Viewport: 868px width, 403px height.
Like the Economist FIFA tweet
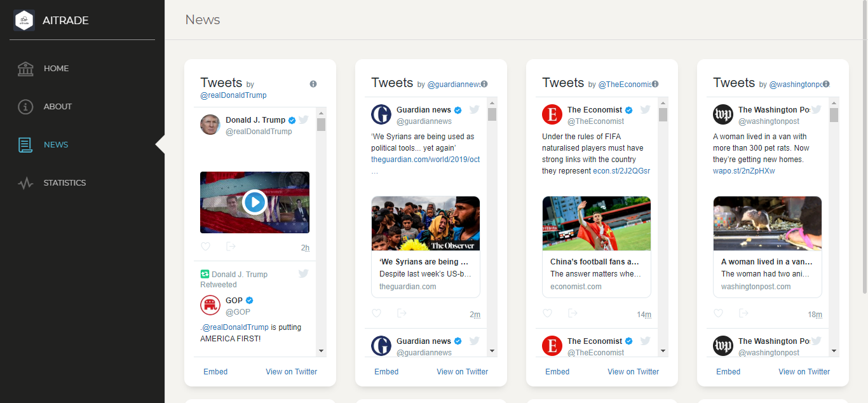click(x=547, y=313)
